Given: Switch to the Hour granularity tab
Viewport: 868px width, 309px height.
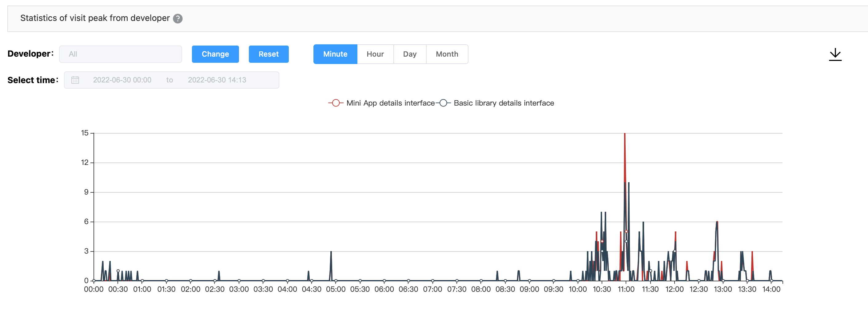Looking at the screenshot, I should point(375,54).
